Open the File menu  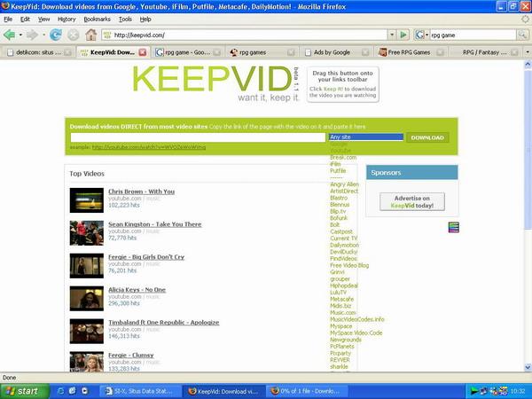click(8, 20)
